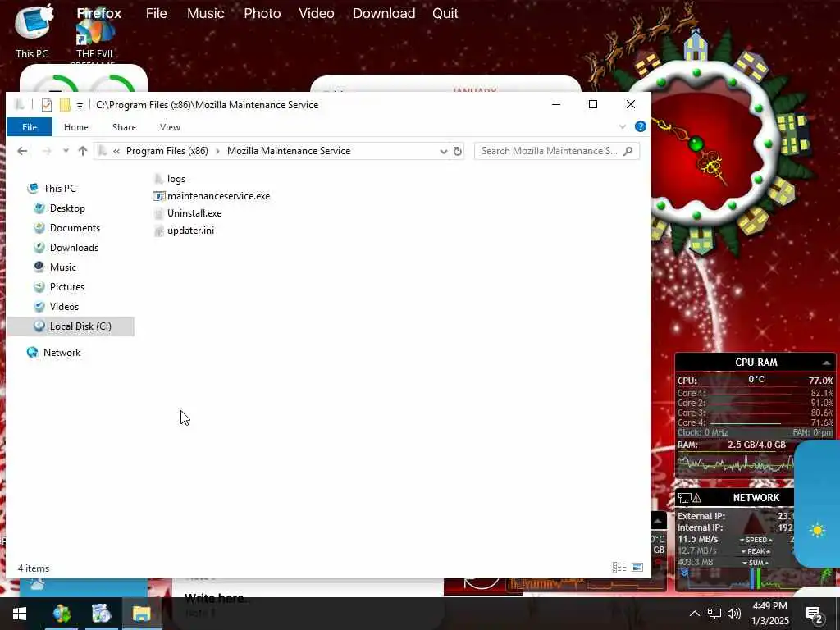Open the Home ribbon tab
This screenshot has height=630, width=840.
pyautogui.click(x=76, y=127)
